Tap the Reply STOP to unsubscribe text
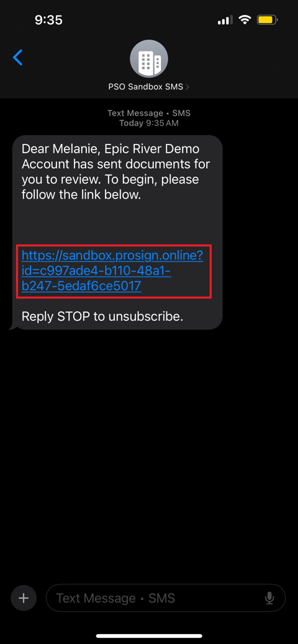This screenshot has width=298, height=644. (x=102, y=316)
